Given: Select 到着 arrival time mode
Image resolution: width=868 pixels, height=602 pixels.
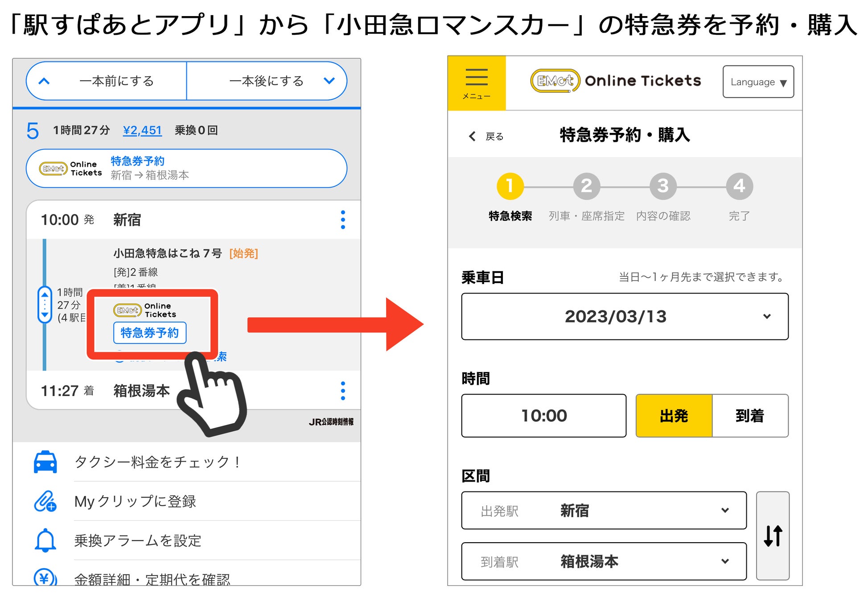Looking at the screenshot, I should [750, 416].
